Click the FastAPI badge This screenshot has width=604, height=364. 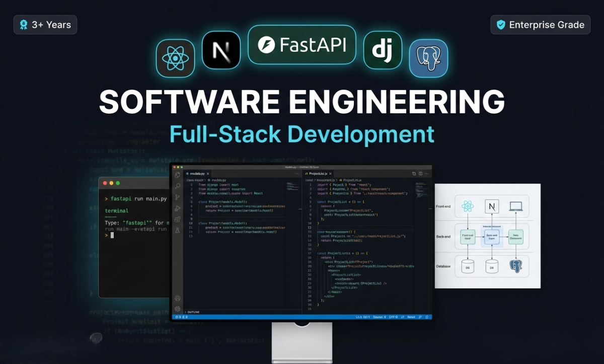[302, 45]
